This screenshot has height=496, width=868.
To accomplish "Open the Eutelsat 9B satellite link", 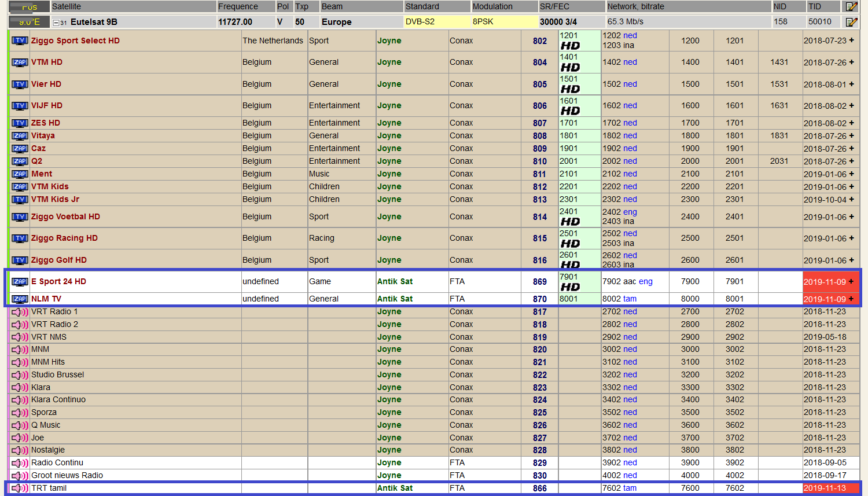I will tap(94, 22).
